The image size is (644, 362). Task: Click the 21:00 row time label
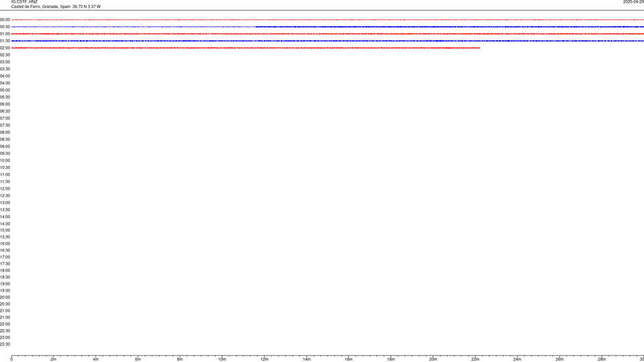(5, 310)
